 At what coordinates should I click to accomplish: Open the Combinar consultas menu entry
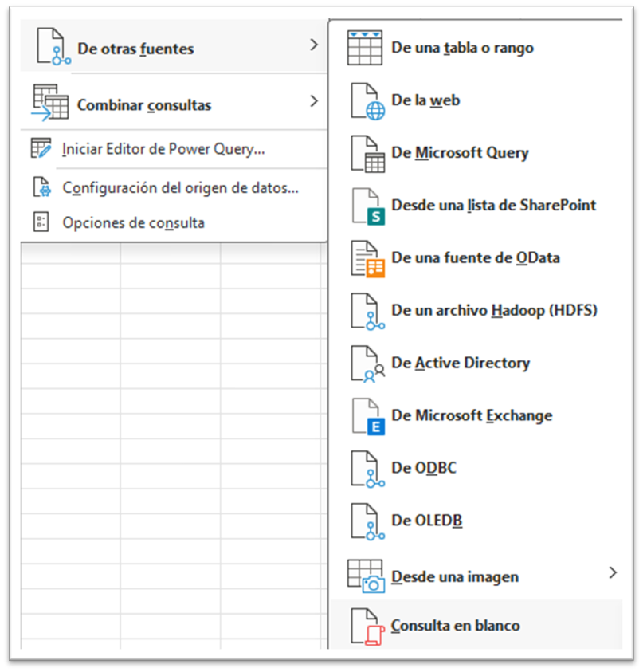(x=174, y=102)
